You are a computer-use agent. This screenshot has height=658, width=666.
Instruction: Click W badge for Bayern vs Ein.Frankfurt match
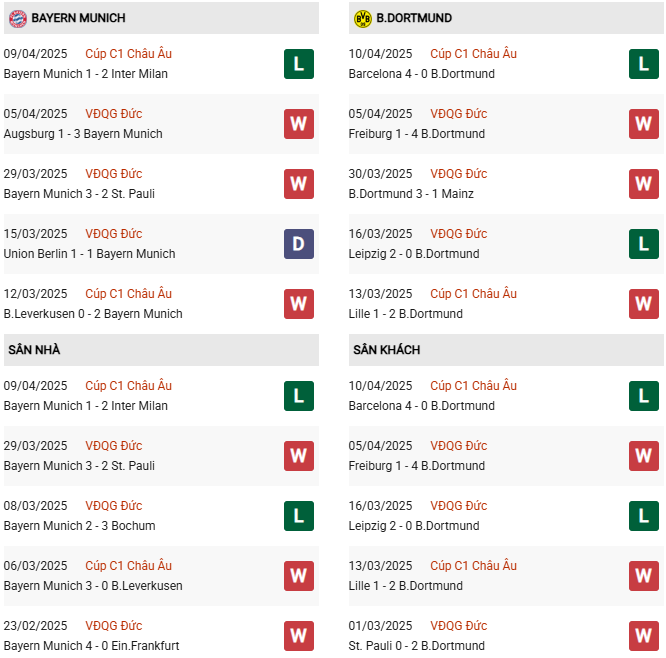point(298,636)
